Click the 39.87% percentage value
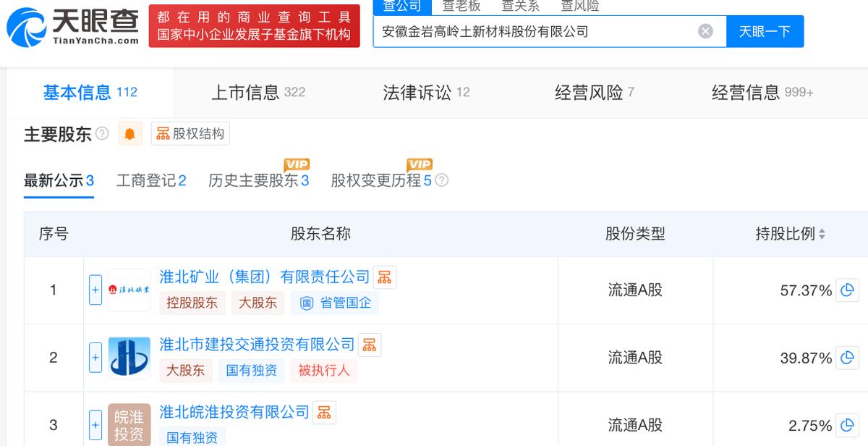 coord(806,358)
